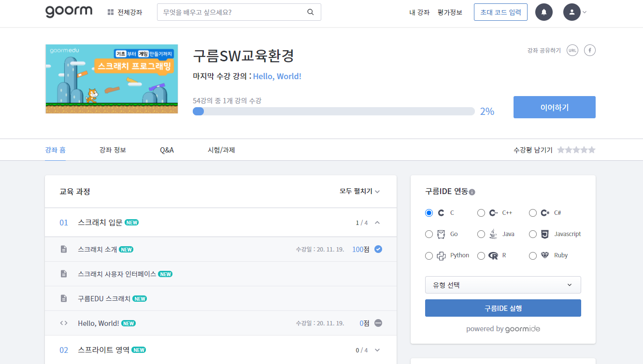This screenshot has height=364, width=643.
Task: Select the R radio button
Action: tap(481, 256)
